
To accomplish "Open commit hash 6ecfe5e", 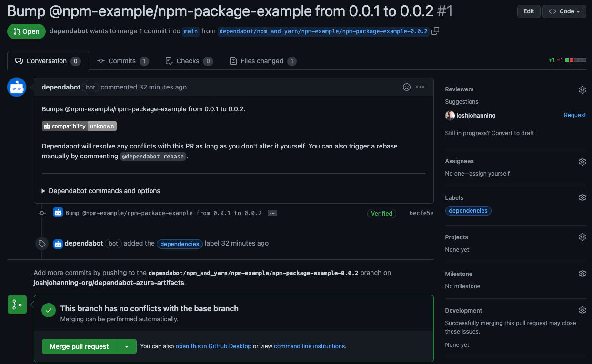I will coord(421,213).
